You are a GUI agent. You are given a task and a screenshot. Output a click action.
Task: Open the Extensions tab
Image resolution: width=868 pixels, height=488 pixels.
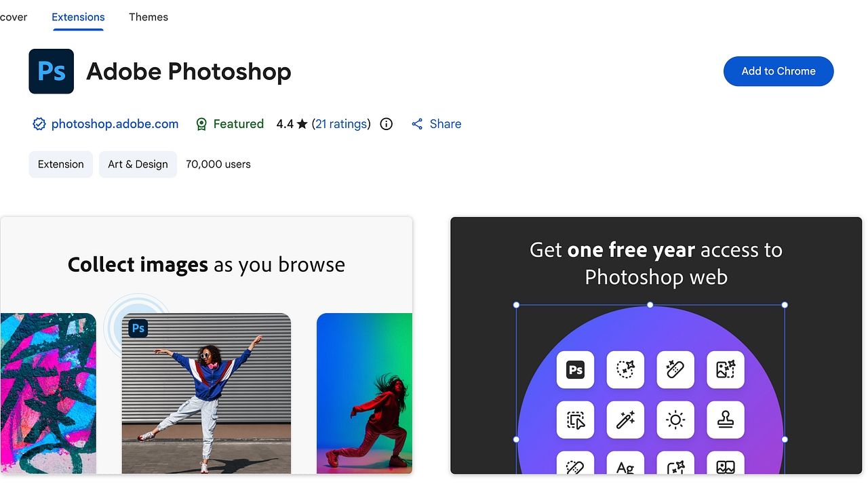tap(78, 17)
